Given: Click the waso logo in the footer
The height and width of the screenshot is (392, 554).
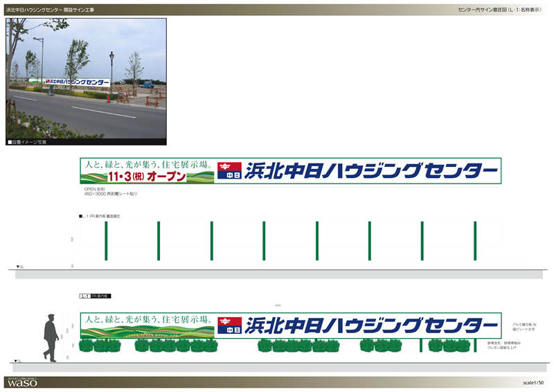Looking at the screenshot, I should [22, 383].
